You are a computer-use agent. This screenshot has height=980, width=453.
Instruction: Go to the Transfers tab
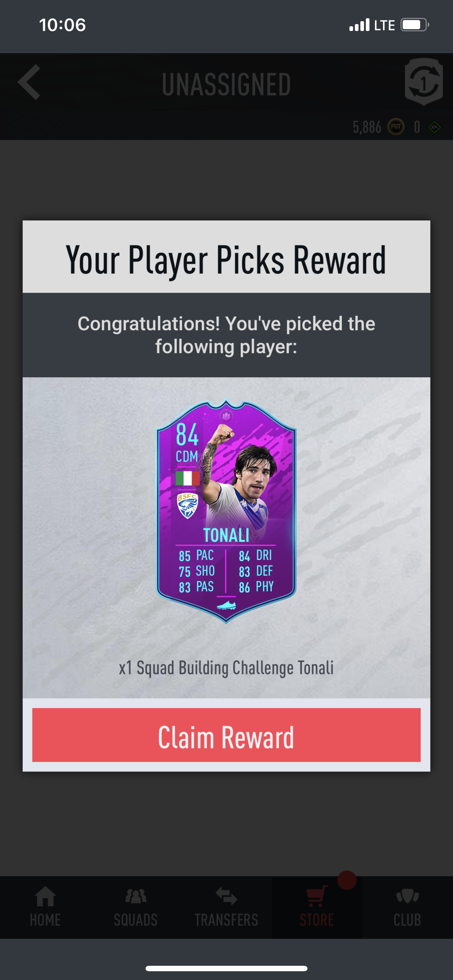226,908
